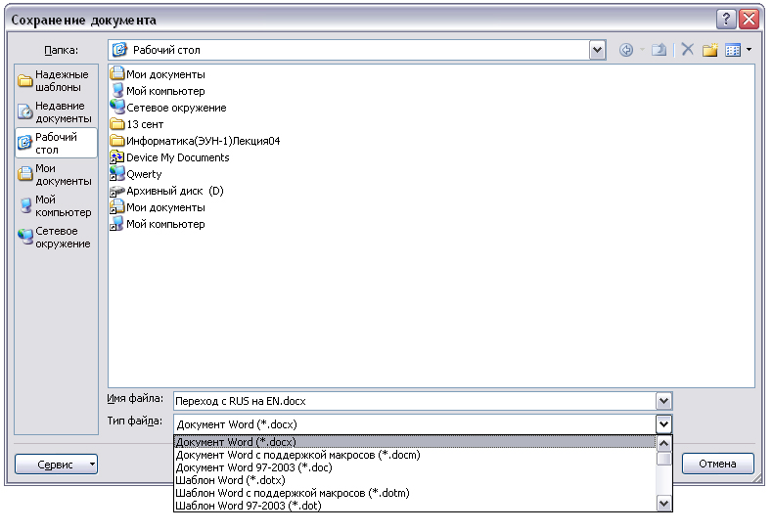This screenshot has height=532, width=773.
Task: Select the first Мои документы list item
Action: (x=158, y=74)
